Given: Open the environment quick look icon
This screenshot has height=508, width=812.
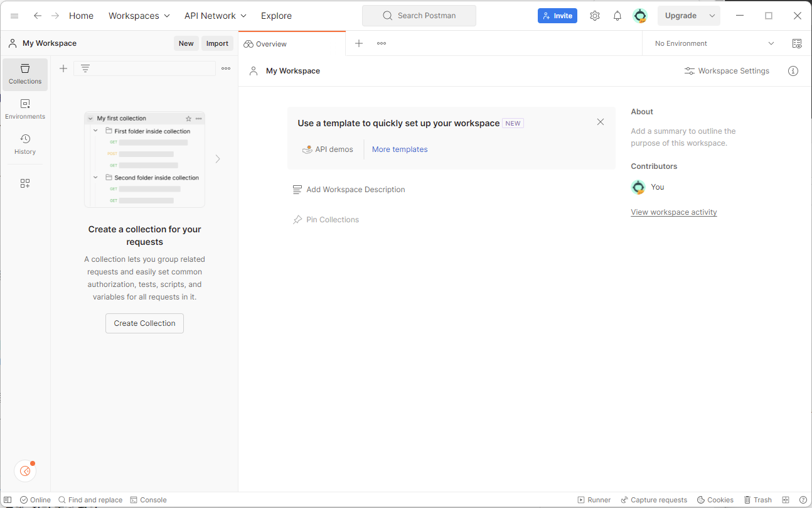Looking at the screenshot, I should [x=797, y=43].
